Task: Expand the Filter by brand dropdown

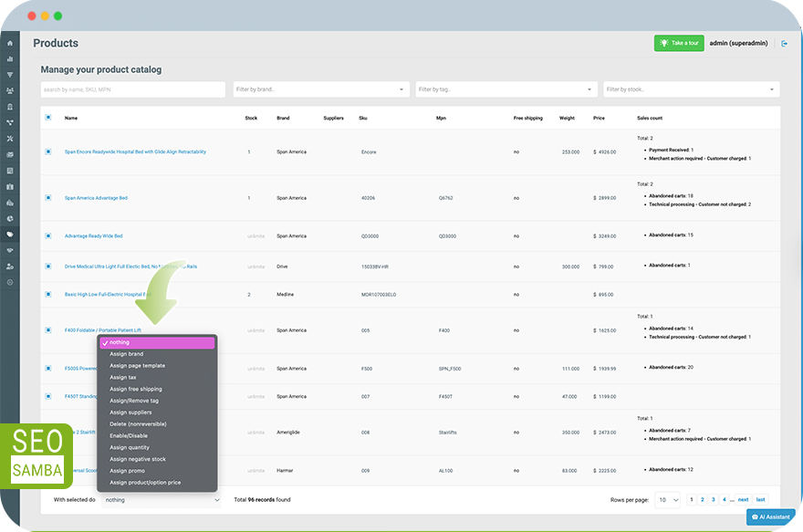Action: pyautogui.click(x=321, y=89)
